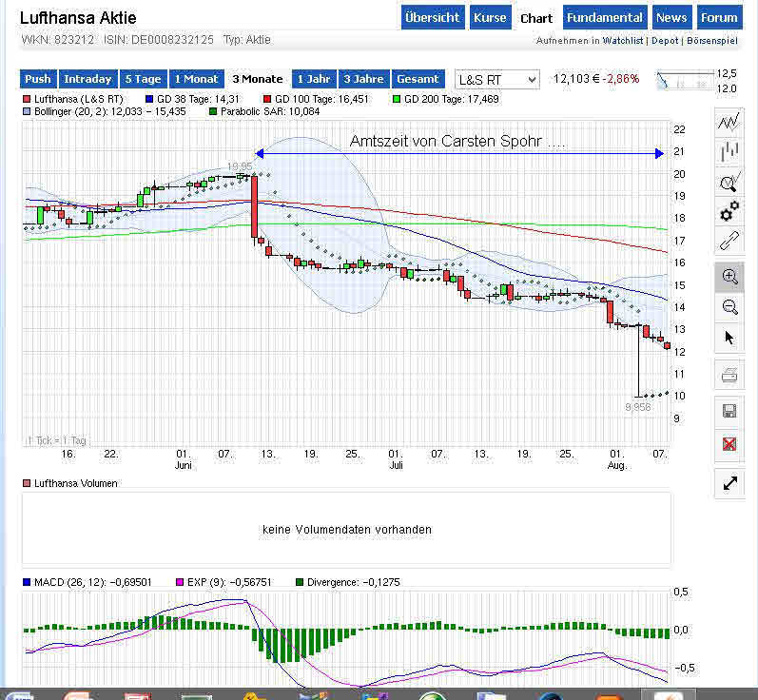
Task: Click the GD 200 Tage green swatch
Action: (397, 99)
